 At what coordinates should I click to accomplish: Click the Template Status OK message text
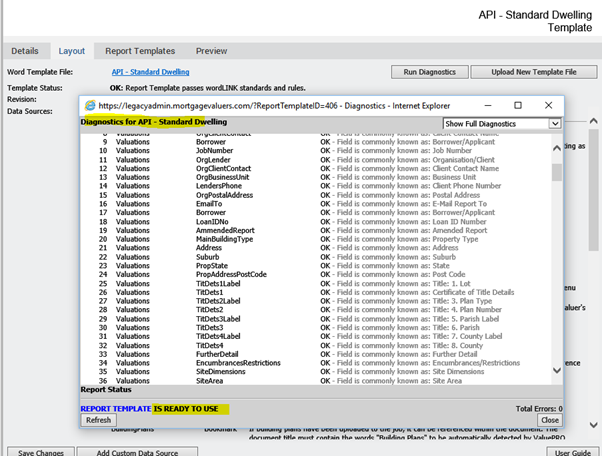point(208,88)
